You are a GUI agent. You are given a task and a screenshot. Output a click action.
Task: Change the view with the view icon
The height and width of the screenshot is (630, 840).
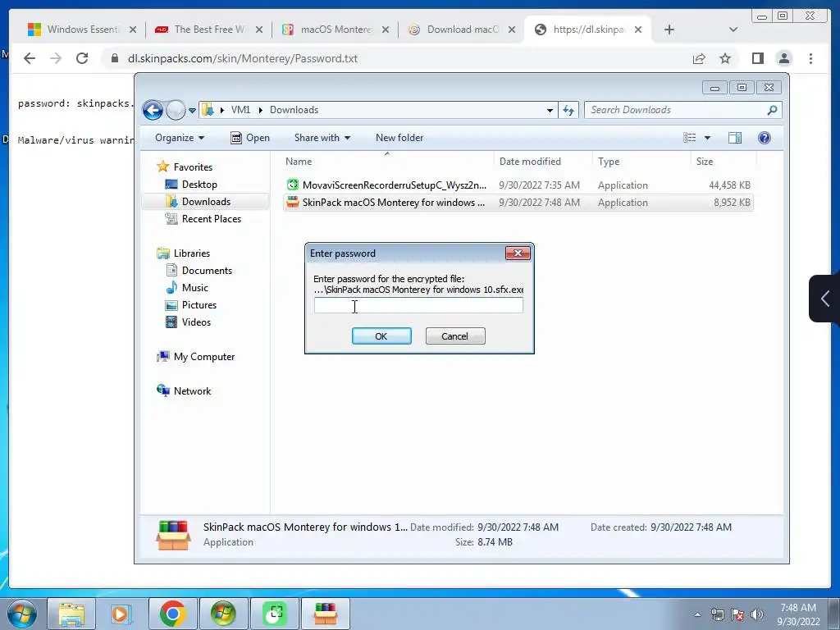pyautogui.click(x=689, y=138)
